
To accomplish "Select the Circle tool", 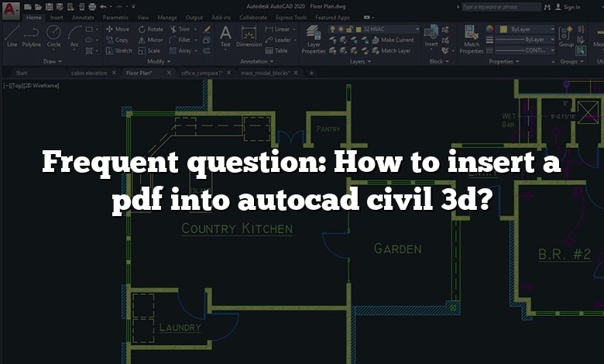I will (53, 36).
